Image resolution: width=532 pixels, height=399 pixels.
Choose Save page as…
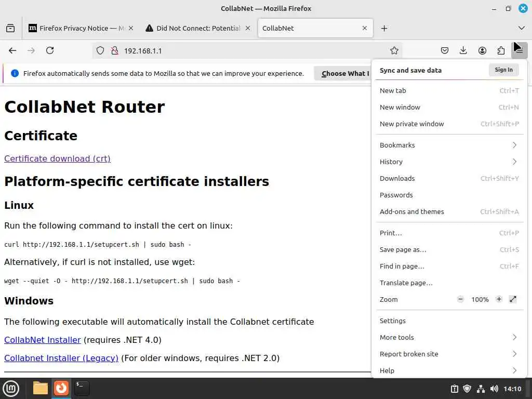(449, 250)
